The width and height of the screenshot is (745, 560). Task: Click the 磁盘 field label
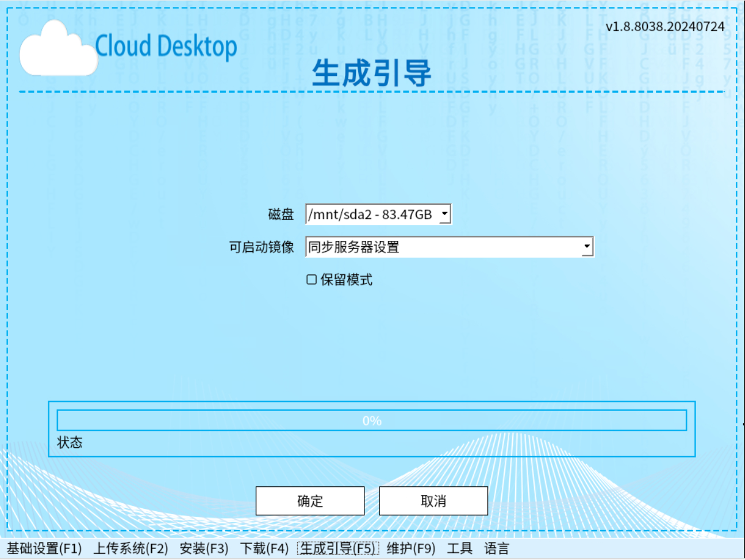[281, 214]
